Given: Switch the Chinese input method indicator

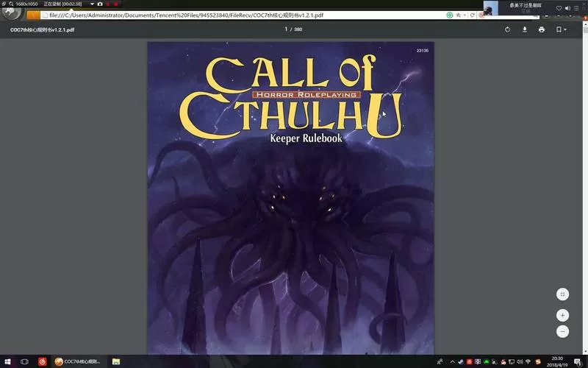Looking at the screenshot, I should 528,362.
